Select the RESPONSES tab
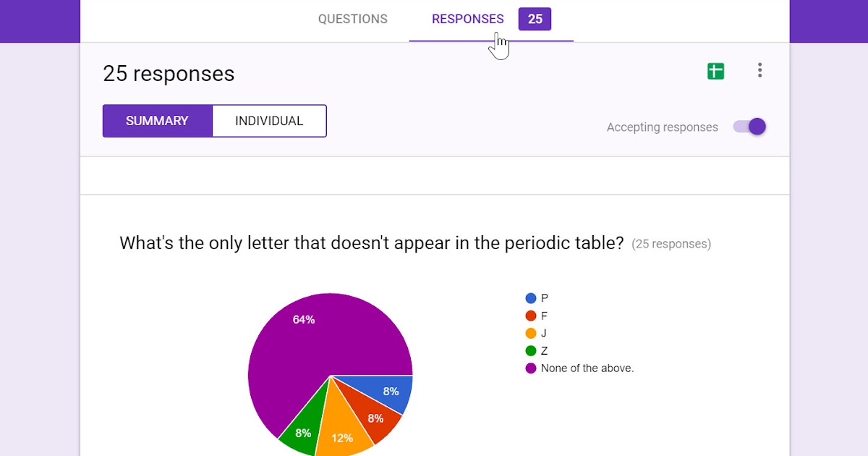Viewport: 868px width, 456px height. point(468,20)
